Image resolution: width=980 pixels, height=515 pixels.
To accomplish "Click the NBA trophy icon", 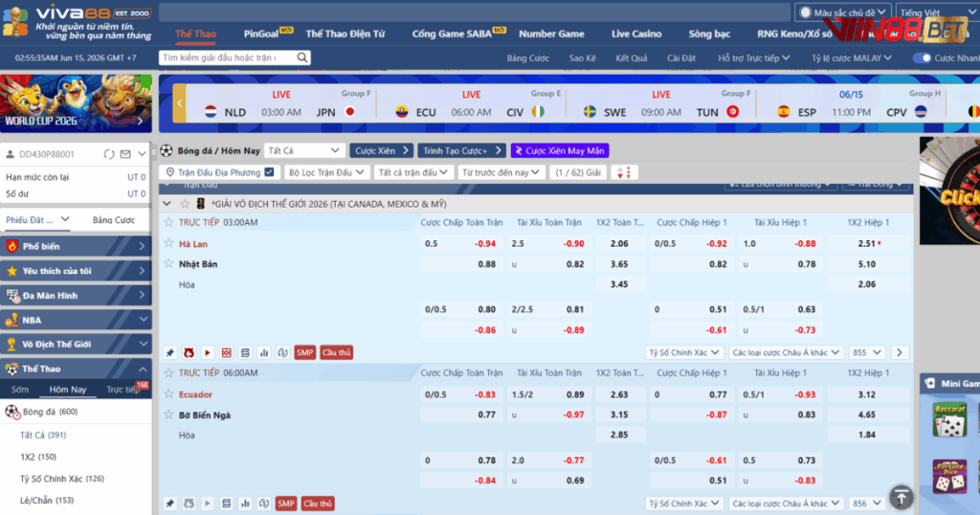I will click(11, 320).
